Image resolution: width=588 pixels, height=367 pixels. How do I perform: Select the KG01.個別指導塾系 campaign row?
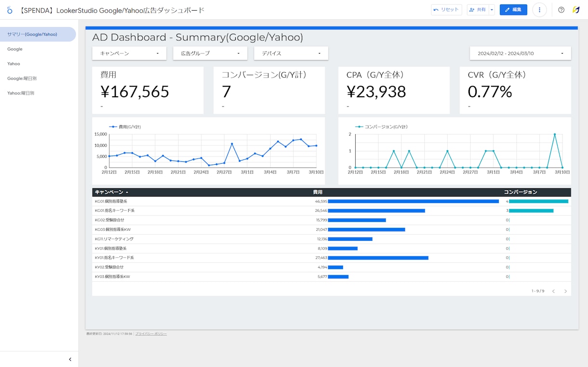tap(332, 201)
